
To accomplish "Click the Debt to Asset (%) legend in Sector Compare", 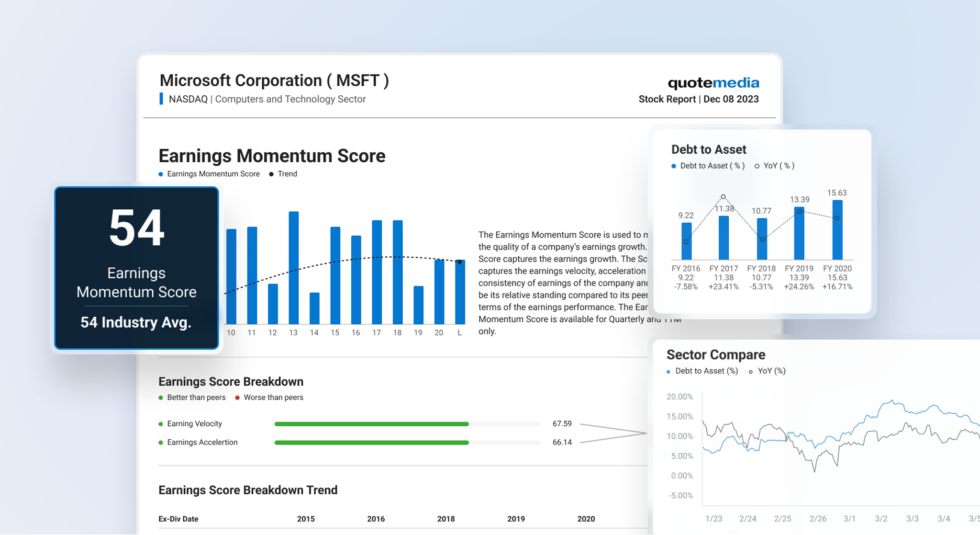I will [x=702, y=371].
